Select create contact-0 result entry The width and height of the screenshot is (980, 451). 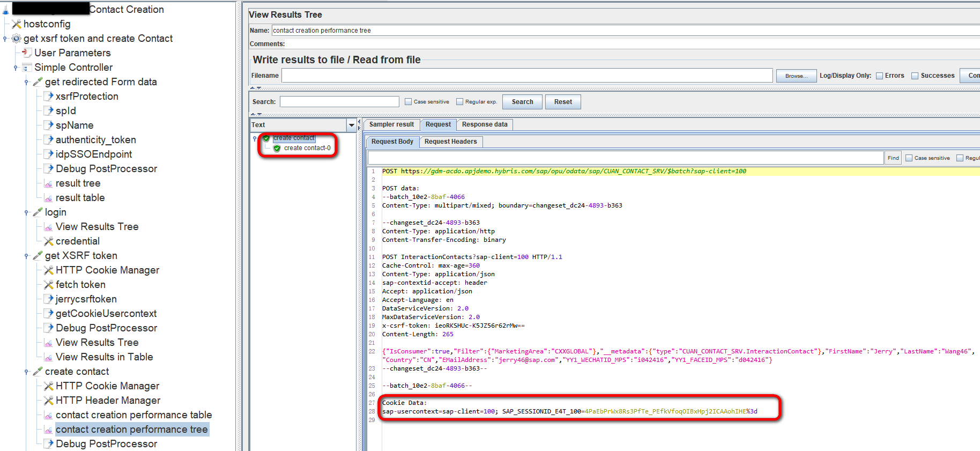307,149
